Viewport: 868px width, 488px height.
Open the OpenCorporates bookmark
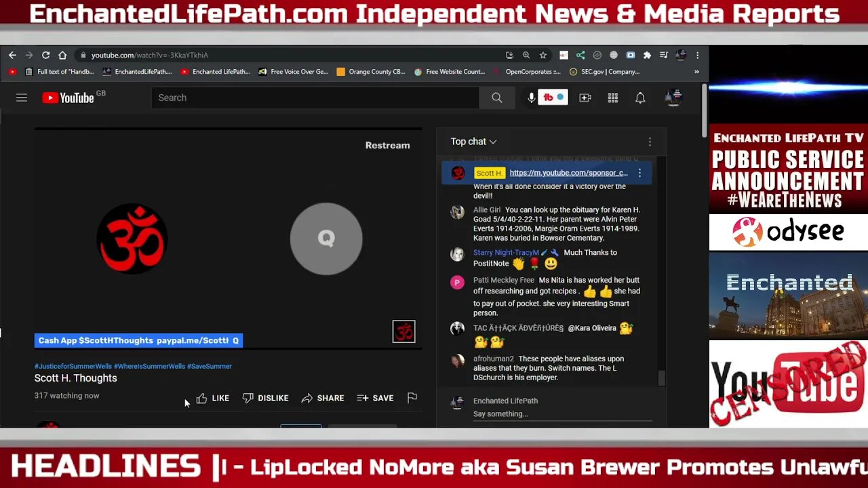[528, 72]
